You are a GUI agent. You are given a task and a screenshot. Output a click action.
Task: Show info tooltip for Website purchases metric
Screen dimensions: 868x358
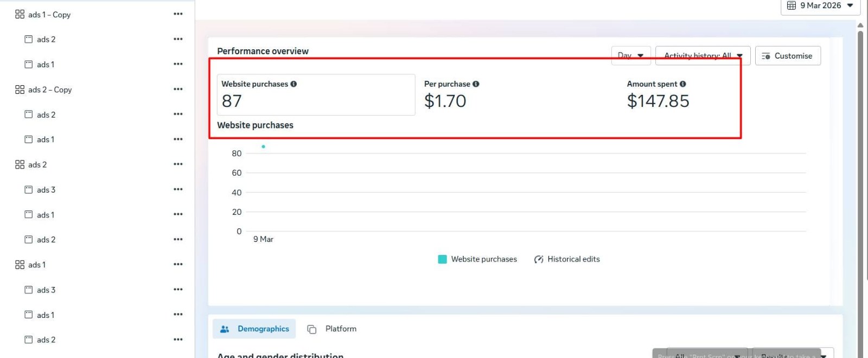[x=293, y=84]
